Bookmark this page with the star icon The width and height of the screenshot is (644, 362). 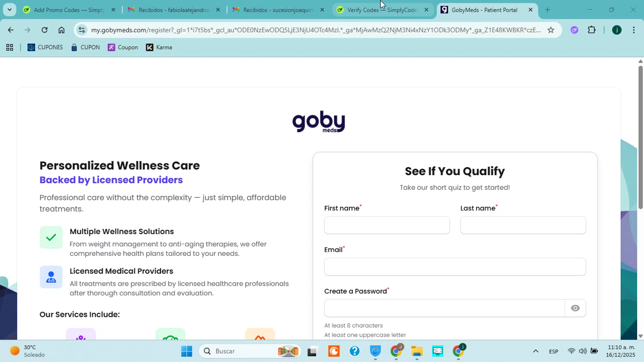tap(551, 30)
